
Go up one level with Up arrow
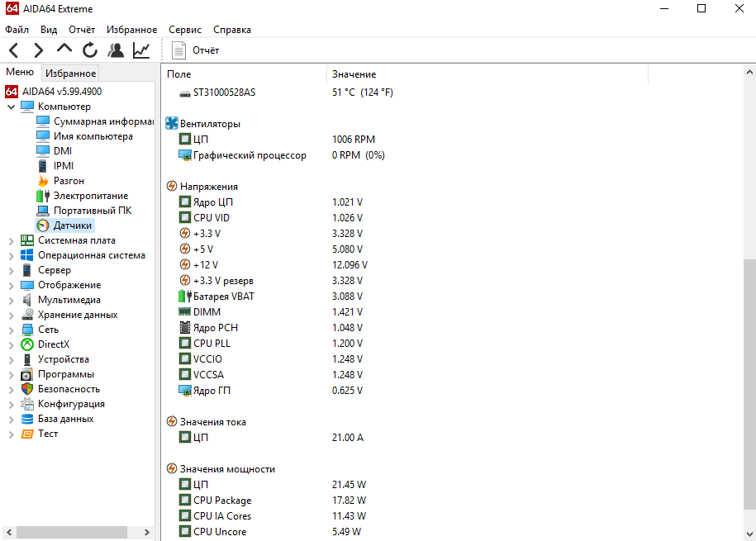point(64,50)
